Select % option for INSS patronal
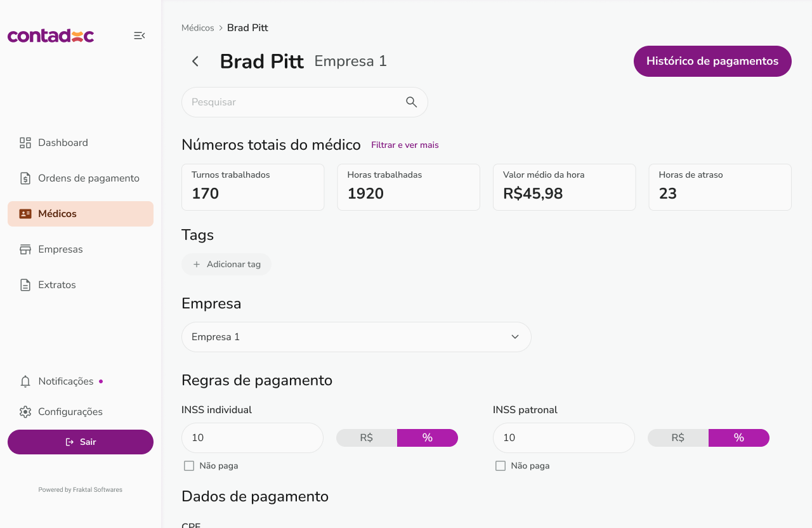Image resolution: width=812 pixels, height=528 pixels. tap(738, 438)
